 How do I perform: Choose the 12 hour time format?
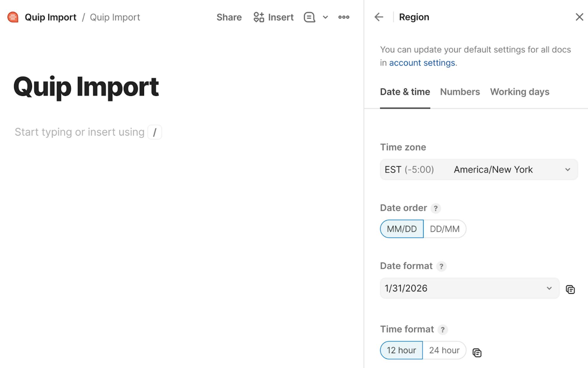point(401,350)
